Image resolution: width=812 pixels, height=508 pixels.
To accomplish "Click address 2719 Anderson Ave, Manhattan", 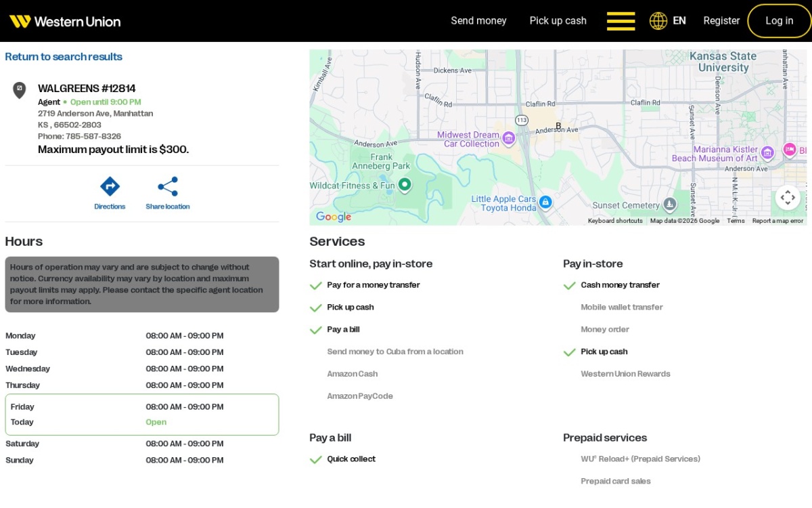I will click(95, 113).
